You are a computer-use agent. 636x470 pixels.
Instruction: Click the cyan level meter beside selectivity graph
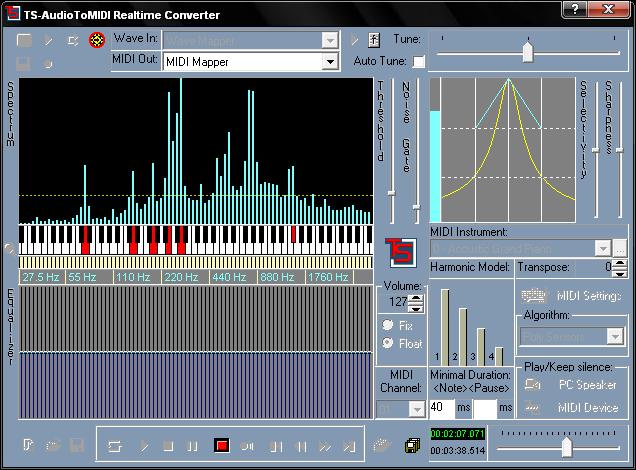point(435,166)
